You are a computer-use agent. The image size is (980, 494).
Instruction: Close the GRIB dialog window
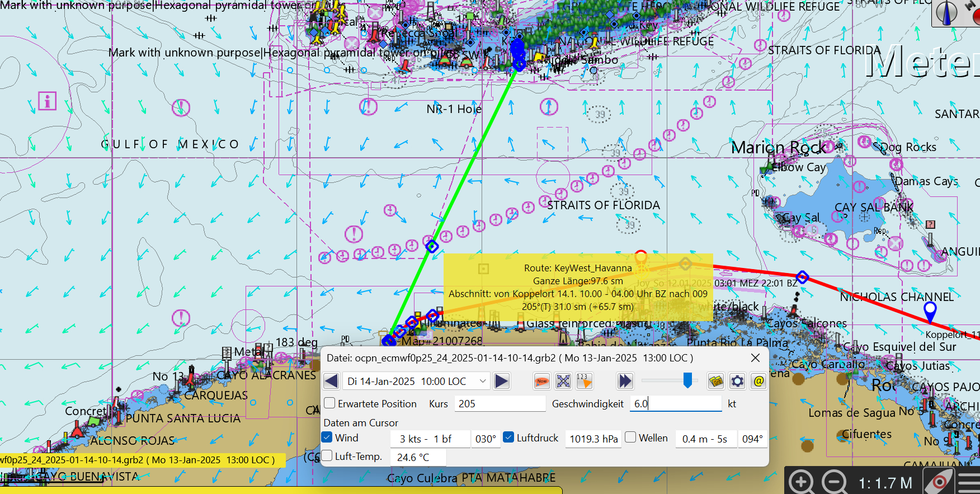point(755,357)
